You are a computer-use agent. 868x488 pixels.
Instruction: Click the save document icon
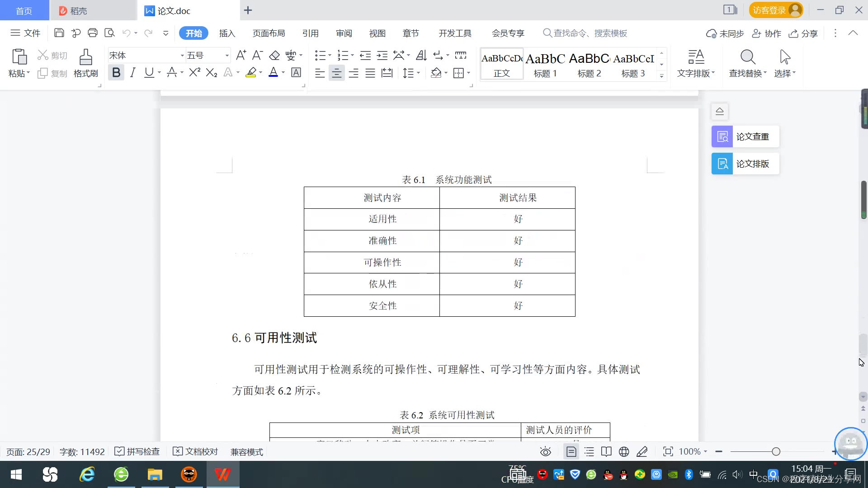[59, 33]
